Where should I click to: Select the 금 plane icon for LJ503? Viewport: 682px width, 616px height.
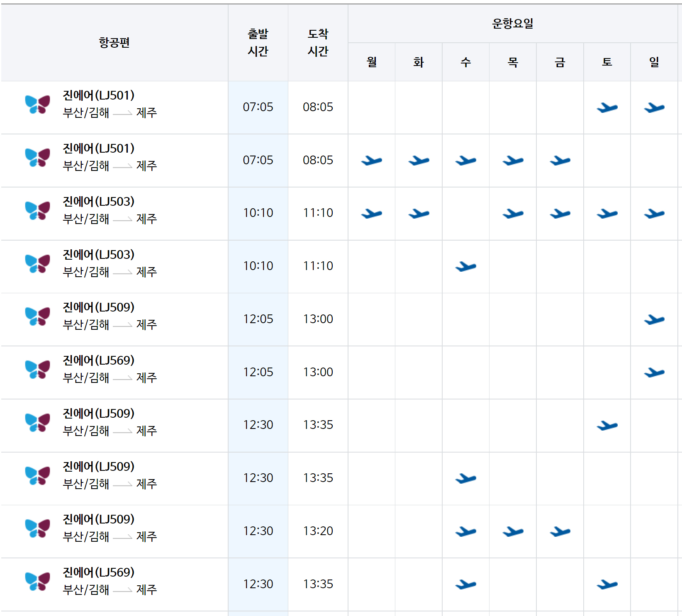pyautogui.click(x=560, y=214)
